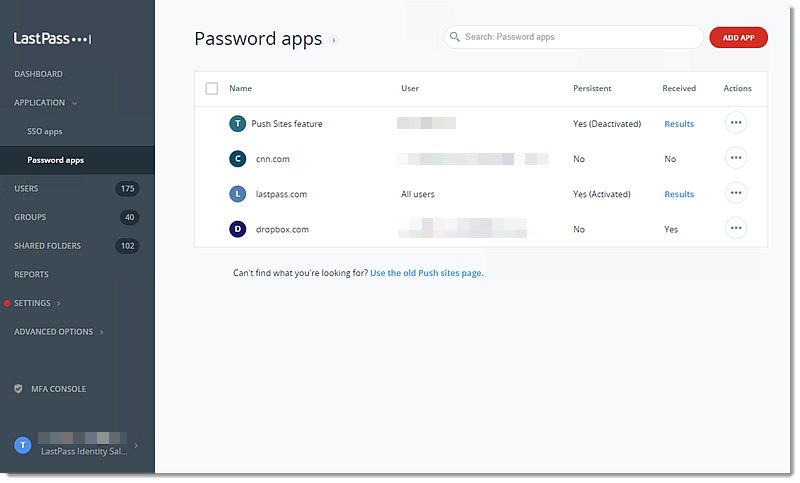Image resolution: width=800 pixels, height=483 pixels.
Task: Sort by the Persistent column header
Action: 592,88
